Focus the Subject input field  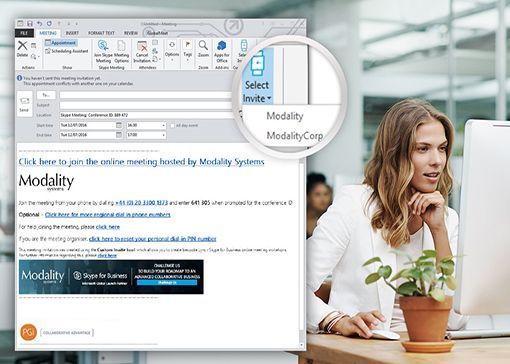pos(147,105)
